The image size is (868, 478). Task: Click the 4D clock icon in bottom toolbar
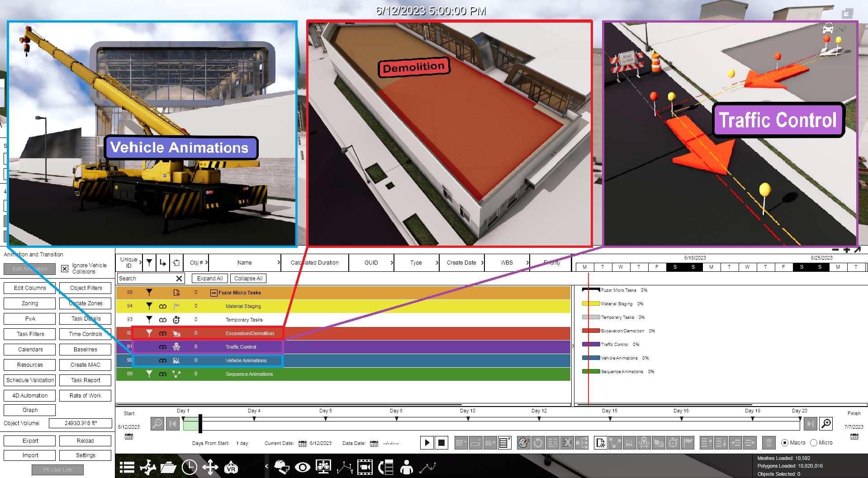pyautogui.click(x=189, y=467)
